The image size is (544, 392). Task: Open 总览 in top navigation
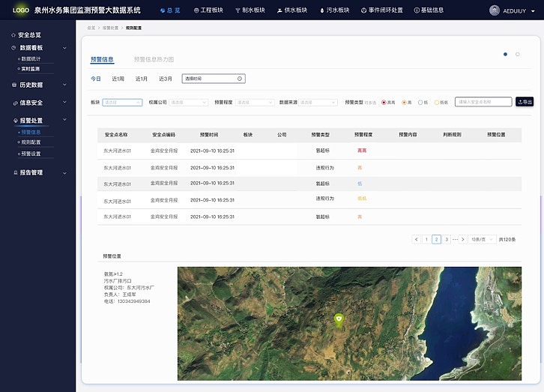[170, 10]
